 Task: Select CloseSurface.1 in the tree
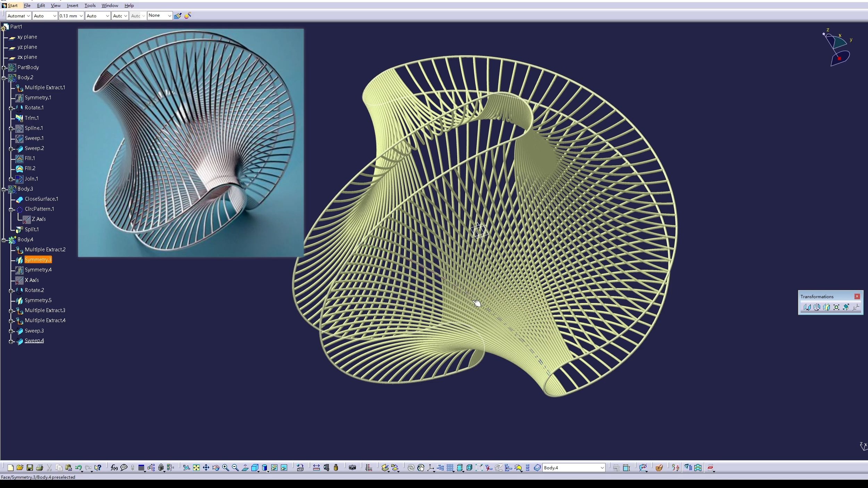[x=41, y=199]
